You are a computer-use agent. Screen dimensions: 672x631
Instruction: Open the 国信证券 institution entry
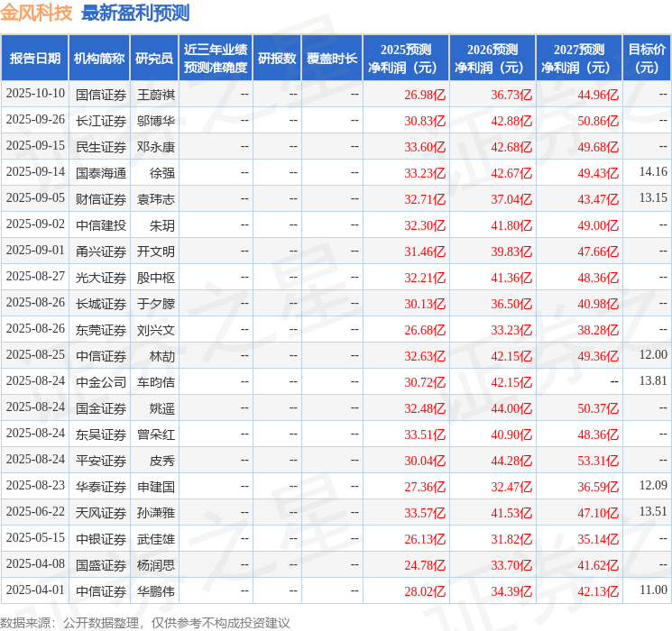click(101, 94)
